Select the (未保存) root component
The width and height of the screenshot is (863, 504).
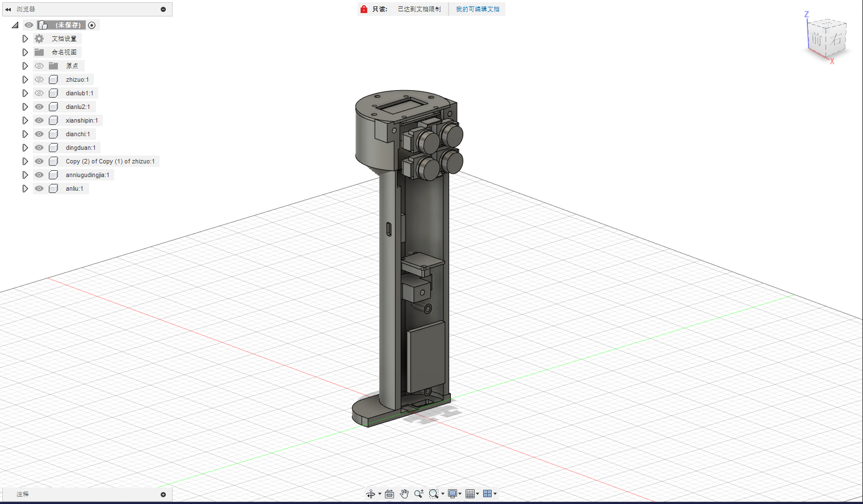[x=68, y=25]
